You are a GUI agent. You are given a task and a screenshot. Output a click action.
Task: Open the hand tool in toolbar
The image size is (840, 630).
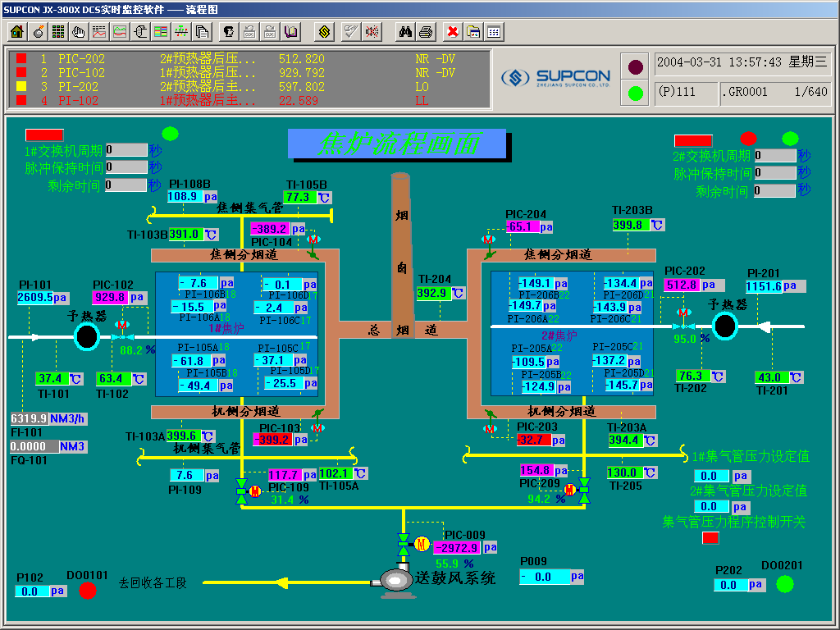79,32
